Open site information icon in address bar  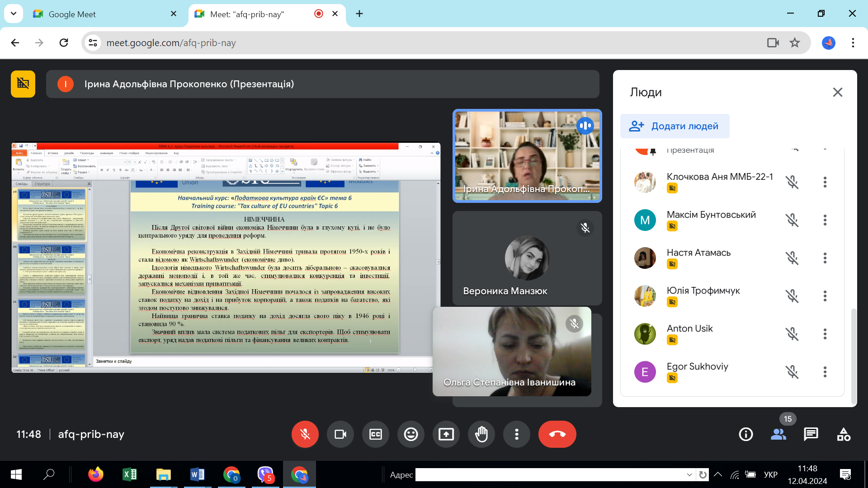(93, 43)
